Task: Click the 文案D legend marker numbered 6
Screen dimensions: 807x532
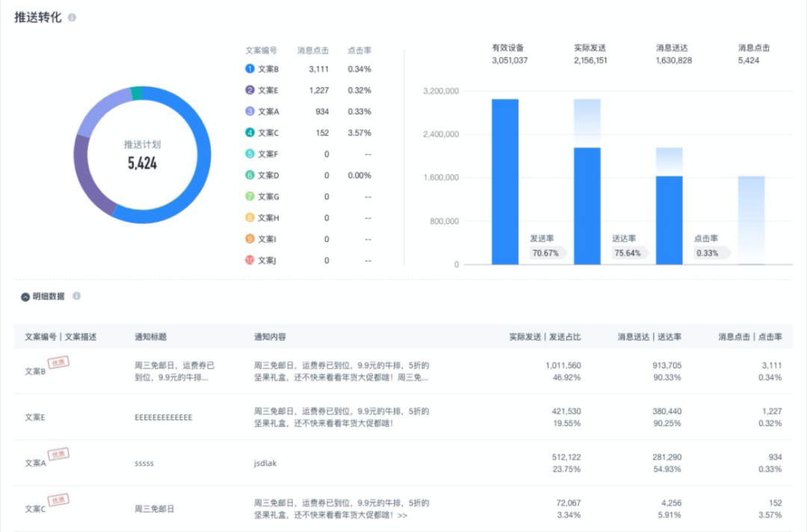Action: coord(250,175)
